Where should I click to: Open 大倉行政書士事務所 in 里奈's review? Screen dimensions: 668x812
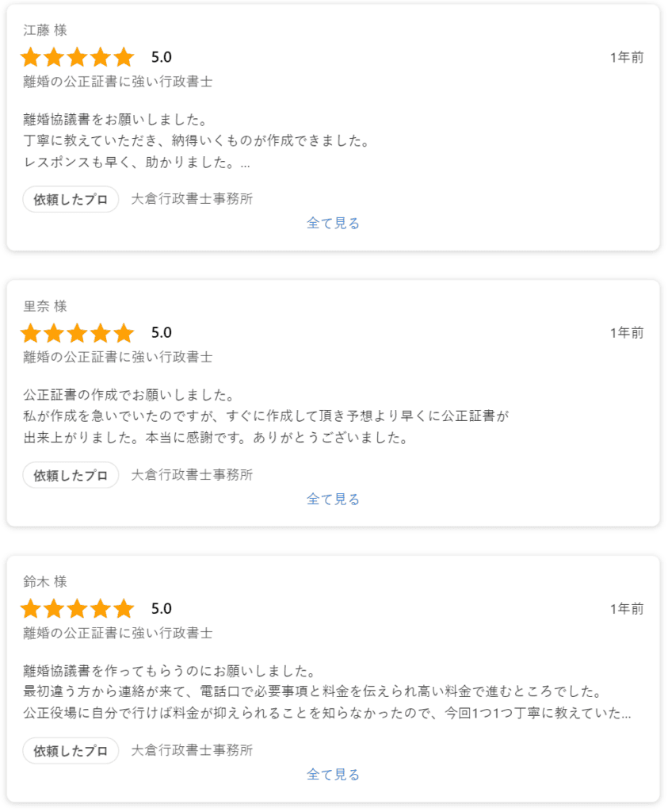[x=192, y=475]
